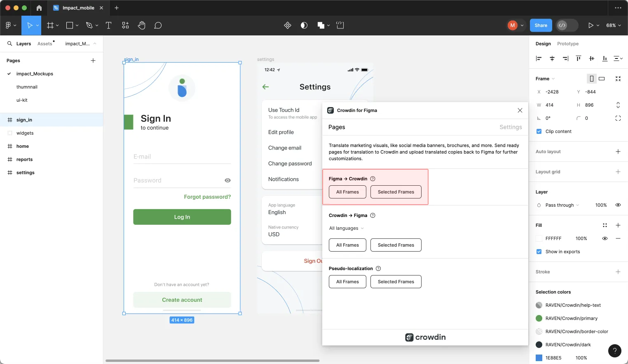Toggle constrain proportions icon

618,105
